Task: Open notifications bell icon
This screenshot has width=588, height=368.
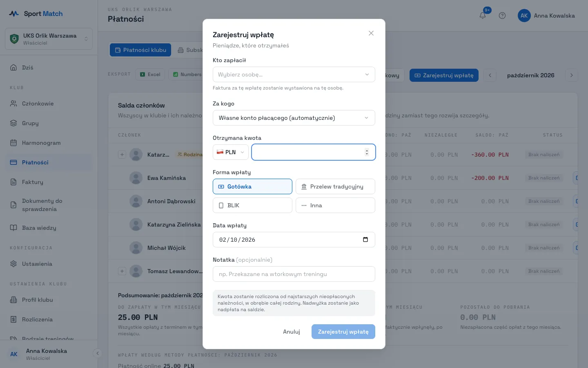Action: (x=483, y=16)
